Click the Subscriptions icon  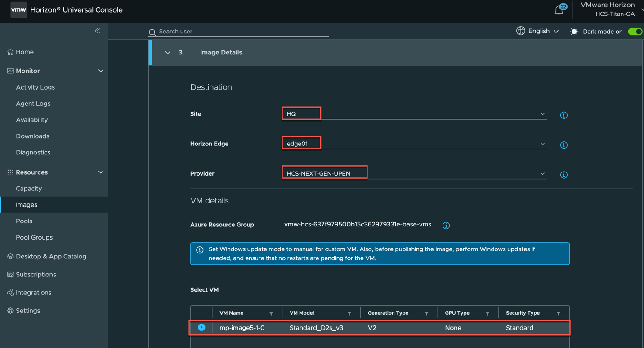[x=10, y=275]
